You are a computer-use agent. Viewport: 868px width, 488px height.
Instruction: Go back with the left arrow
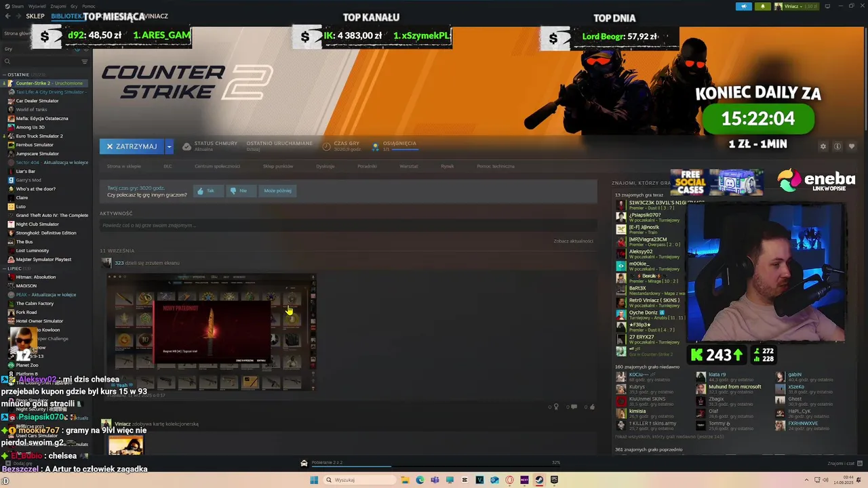[8, 16]
